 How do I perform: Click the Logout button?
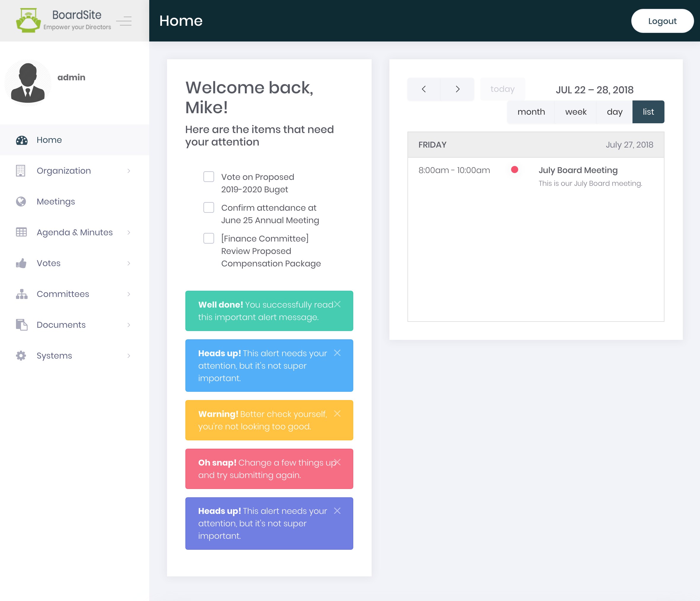coord(662,21)
